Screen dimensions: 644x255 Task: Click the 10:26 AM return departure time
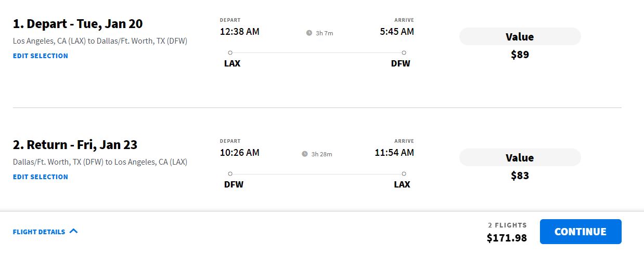point(239,153)
